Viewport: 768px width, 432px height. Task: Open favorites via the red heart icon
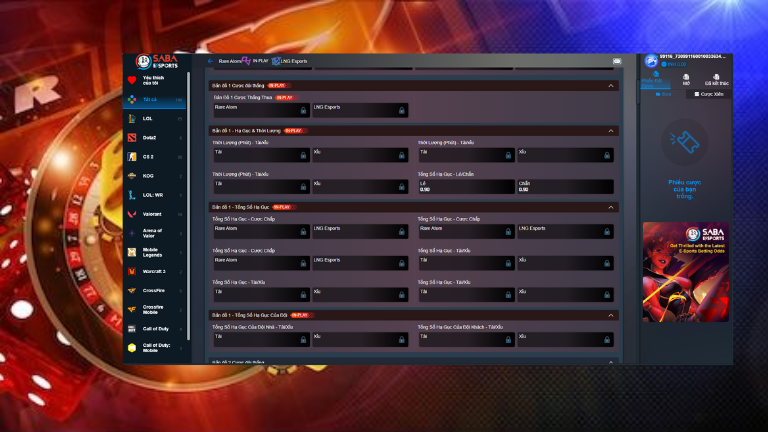[x=132, y=80]
